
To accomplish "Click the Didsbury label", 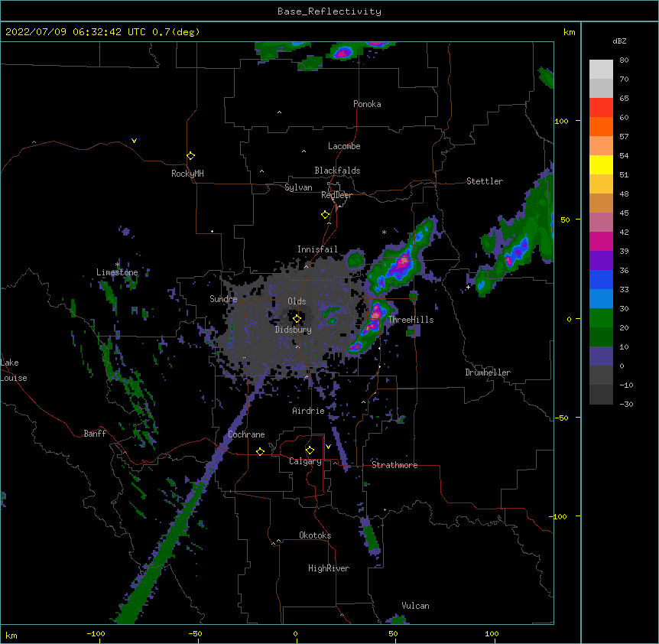I will coord(294,330).
